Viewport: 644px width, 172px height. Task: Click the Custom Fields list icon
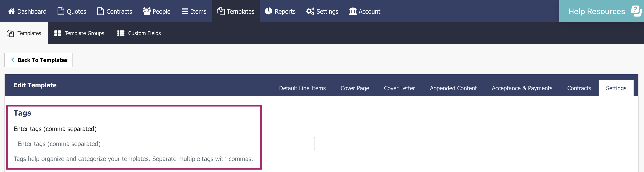click(121, 33)
